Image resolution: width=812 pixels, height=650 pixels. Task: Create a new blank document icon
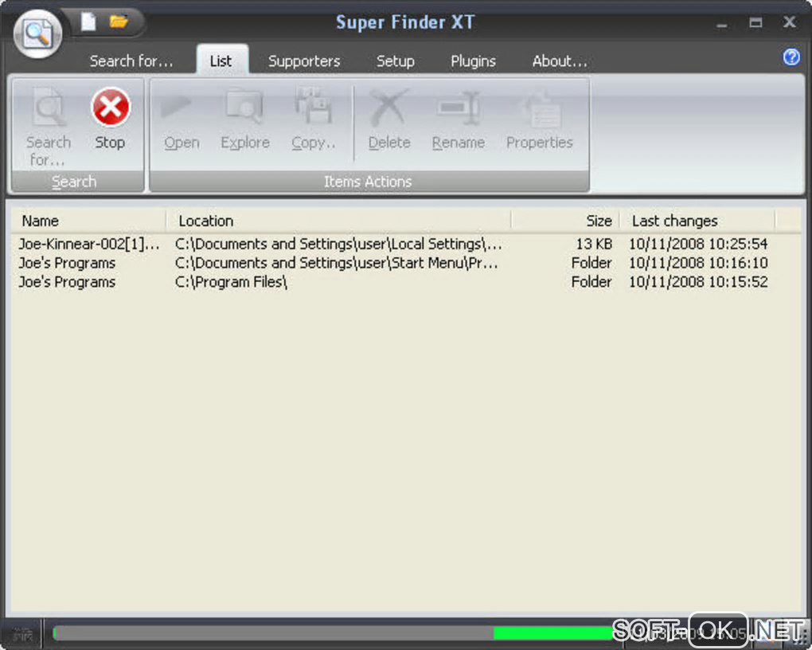pyautogui.click(x=88, y=22)
